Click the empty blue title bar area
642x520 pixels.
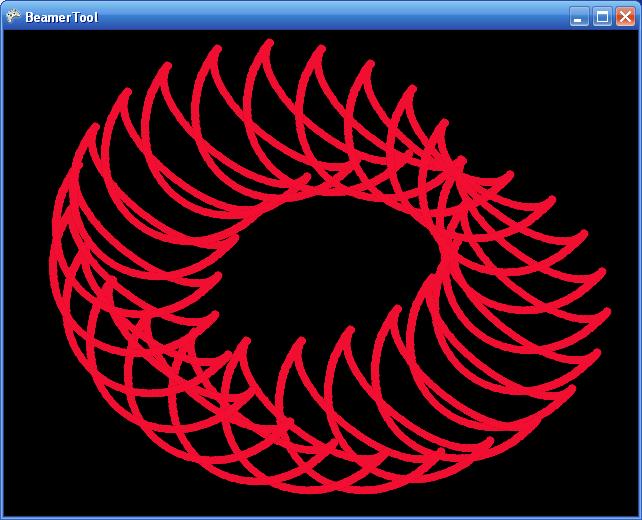[x=330, y=16]
